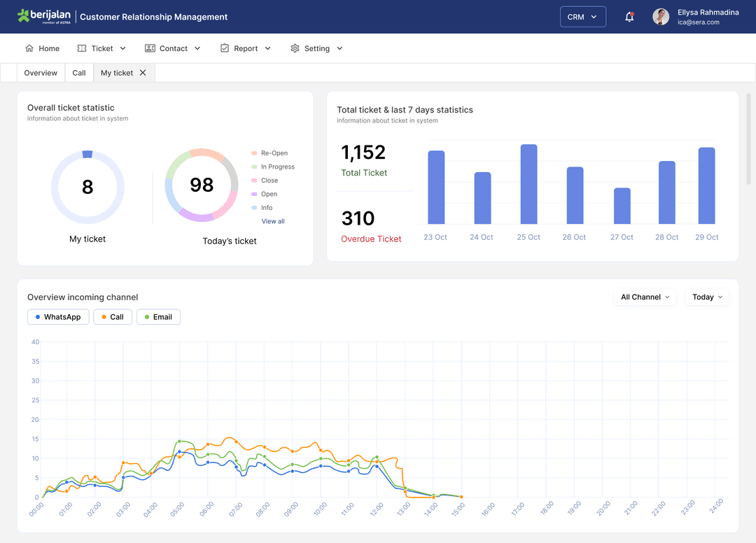
Task: Click the Berijalan logo
Action: tap(44, 16)
